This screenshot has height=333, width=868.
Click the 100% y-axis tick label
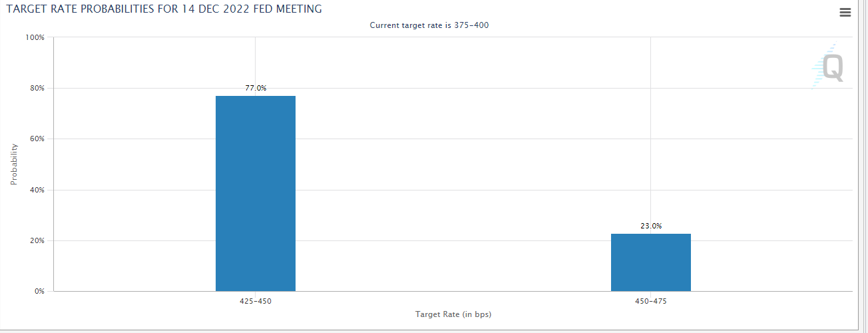point(35,37)
